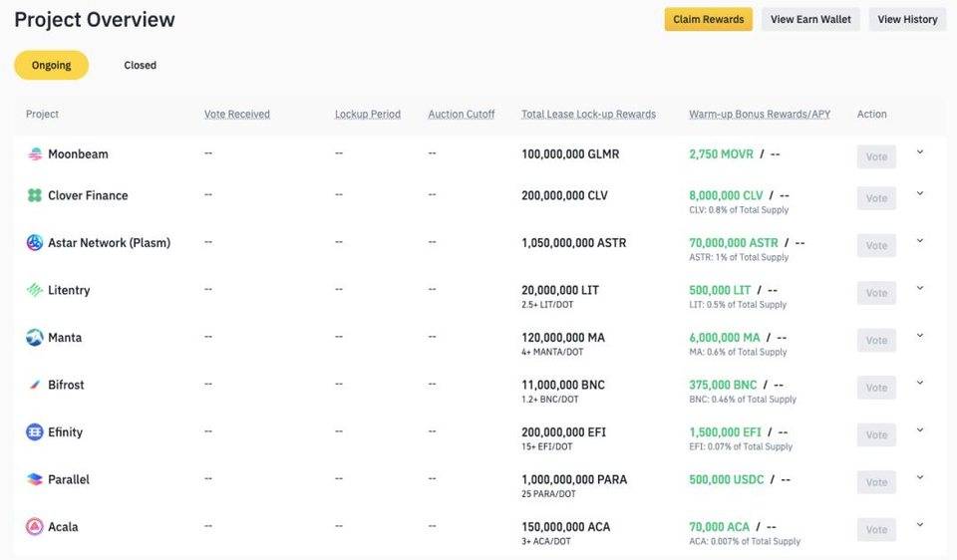Vote for Litentry
Screen dimensions: 957x560
click(x=876, y=293)
